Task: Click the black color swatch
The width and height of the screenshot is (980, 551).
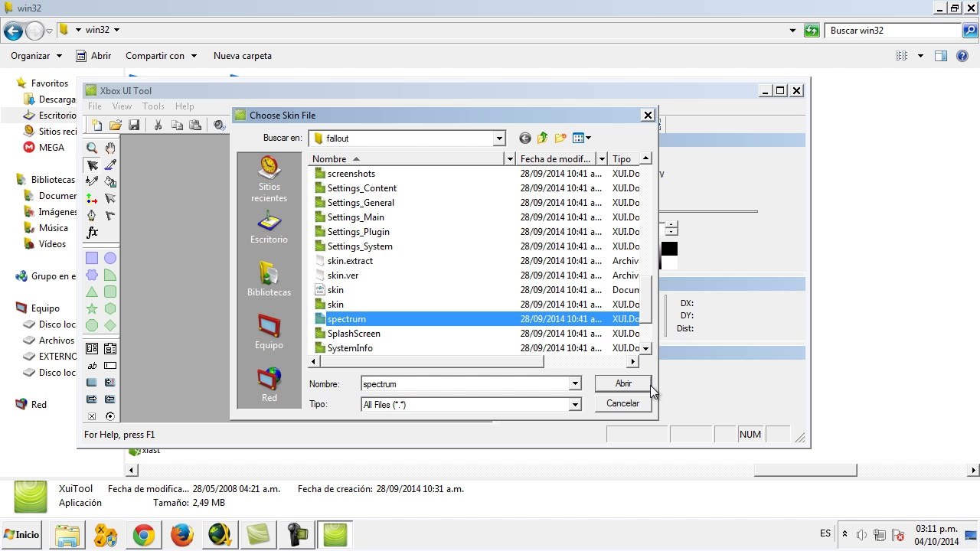Action: click(669, 249)
